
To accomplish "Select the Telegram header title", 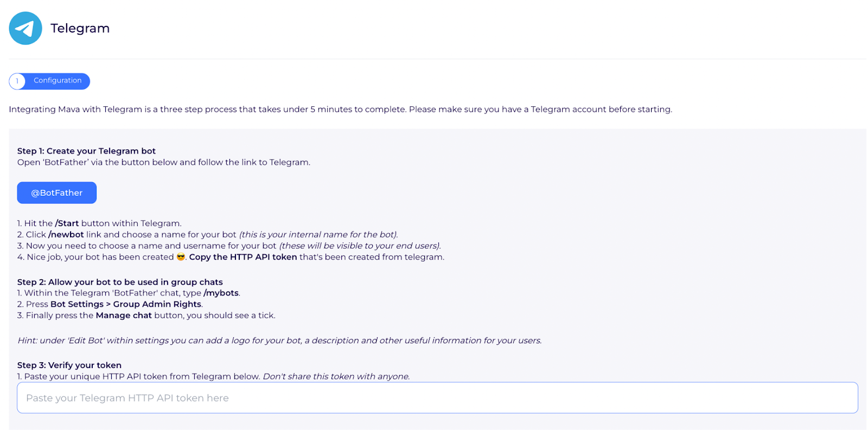I will tap(80, 28).
